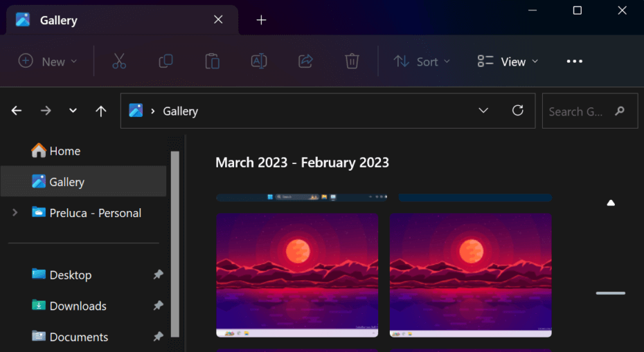
Task: Click the Copy icon in toolbar
Action: pyautogui.click(x=166, y=62)
